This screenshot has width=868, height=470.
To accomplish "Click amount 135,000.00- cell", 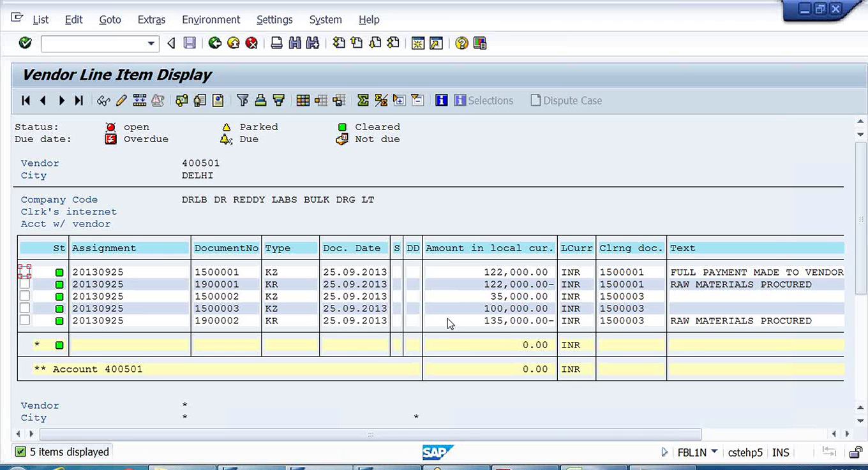I will pos(490,320).
